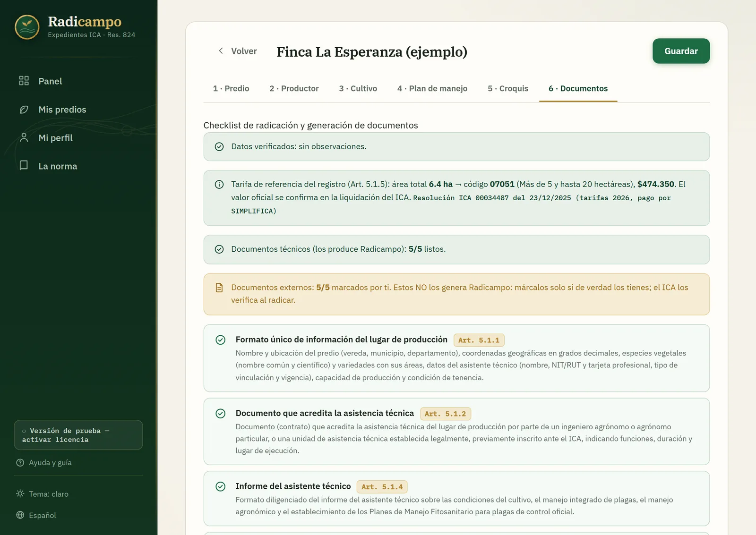Click the book icon for La norma

[x=24, y=165]
